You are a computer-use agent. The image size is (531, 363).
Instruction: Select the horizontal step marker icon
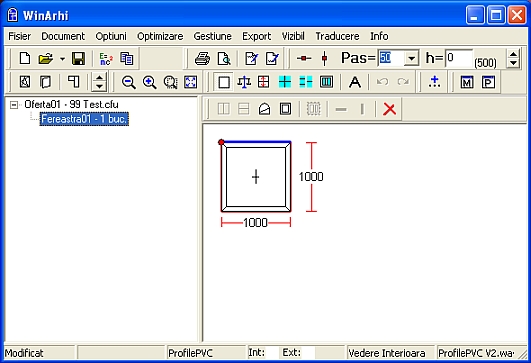coord(304,59)
